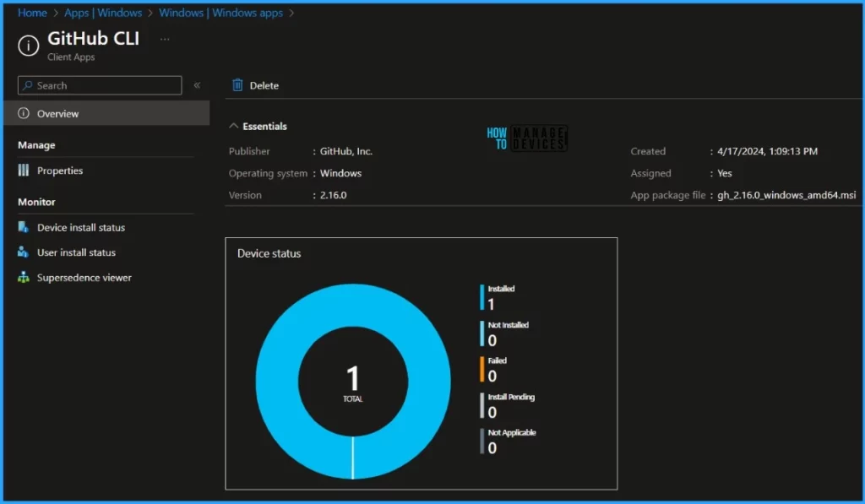Click the Device install status icon
This screenshot has height=504, width=865.
24,228
